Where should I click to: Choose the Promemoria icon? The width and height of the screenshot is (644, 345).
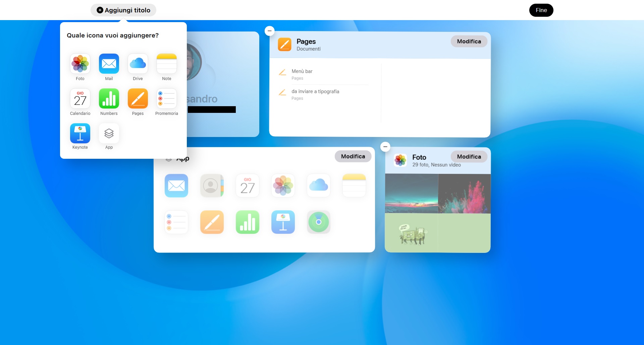167,98
